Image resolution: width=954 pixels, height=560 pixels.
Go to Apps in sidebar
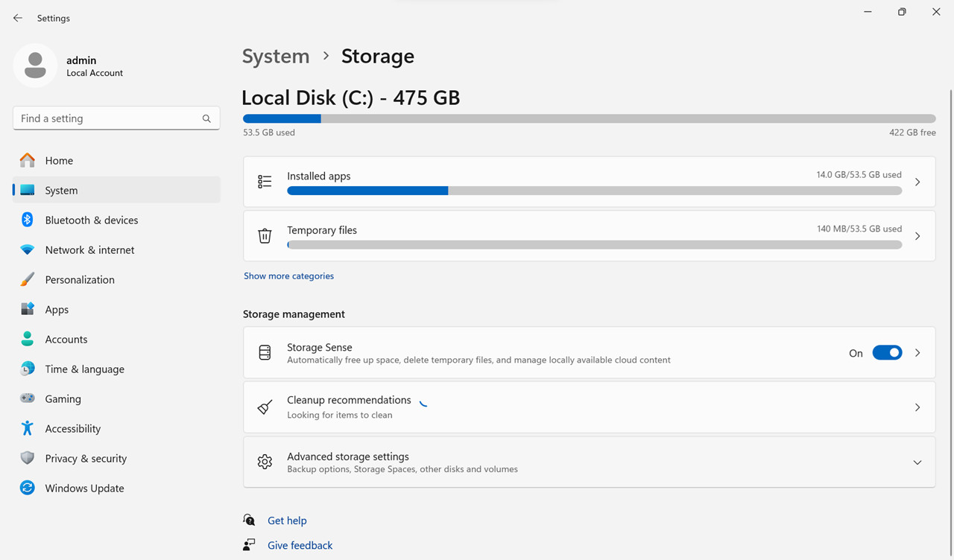tap(57, 309)
